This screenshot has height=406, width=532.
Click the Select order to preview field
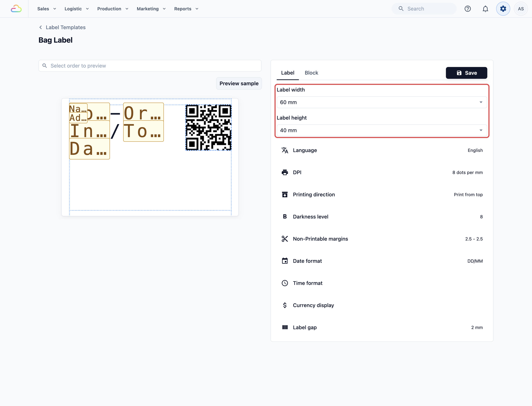pos(150,66)
